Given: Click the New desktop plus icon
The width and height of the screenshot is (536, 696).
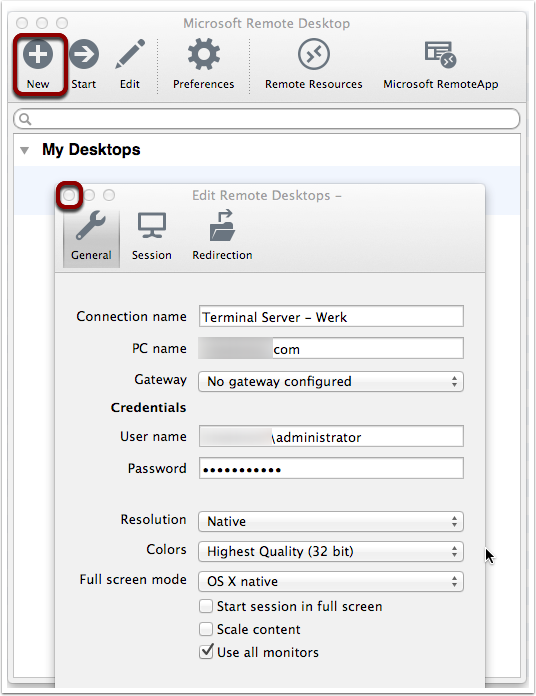Looking at the screenshot, I should point(38,55).
